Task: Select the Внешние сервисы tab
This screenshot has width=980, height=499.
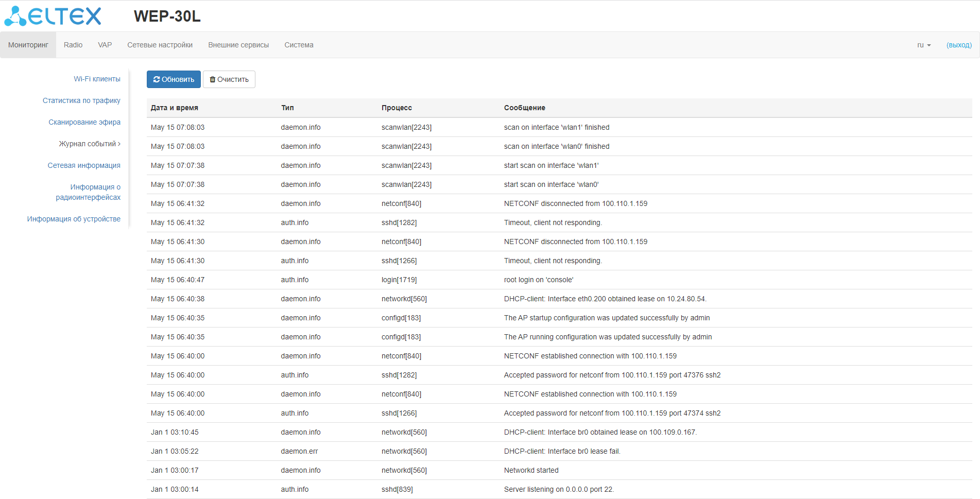Action: 238,45
